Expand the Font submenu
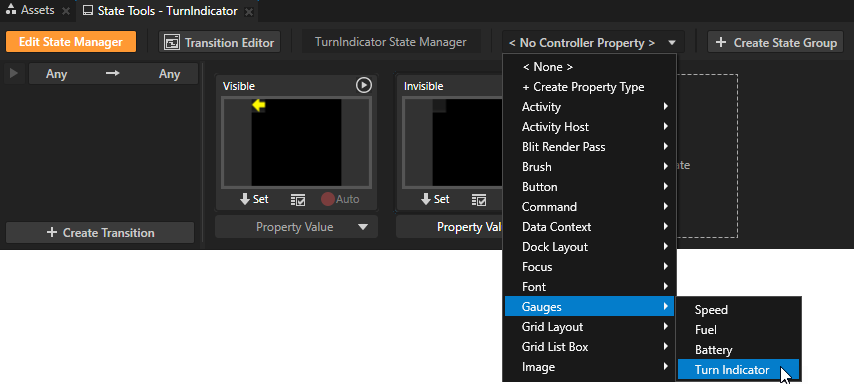 tap(589, 287)
